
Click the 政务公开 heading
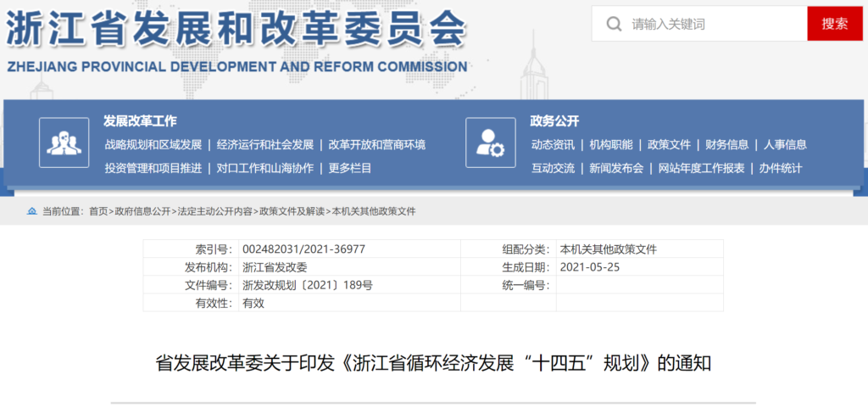click(x=554, y=121)
